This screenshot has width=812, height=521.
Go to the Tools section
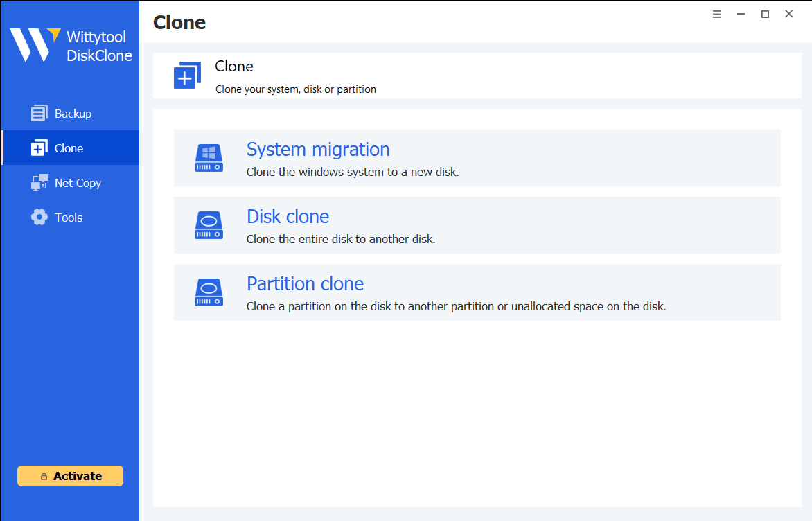pyautogui.click(x=69, y=218)
